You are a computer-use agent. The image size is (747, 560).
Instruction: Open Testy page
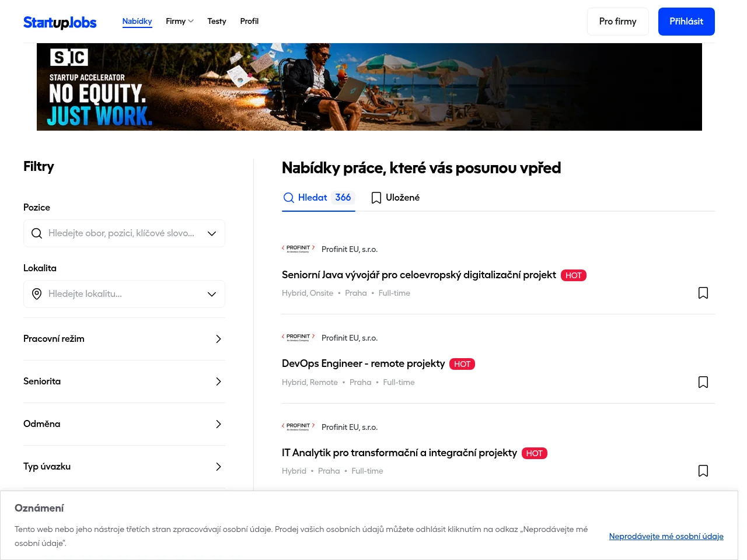click(x=217, y=21)
